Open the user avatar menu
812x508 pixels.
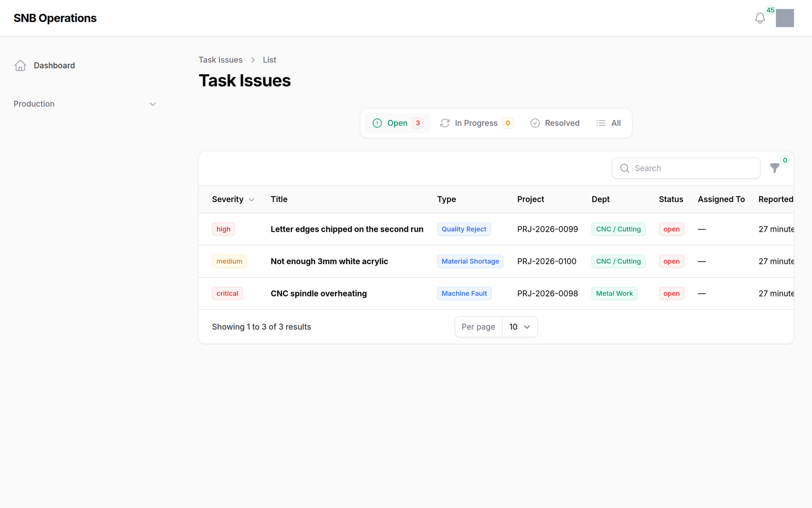tap(785, 18)
